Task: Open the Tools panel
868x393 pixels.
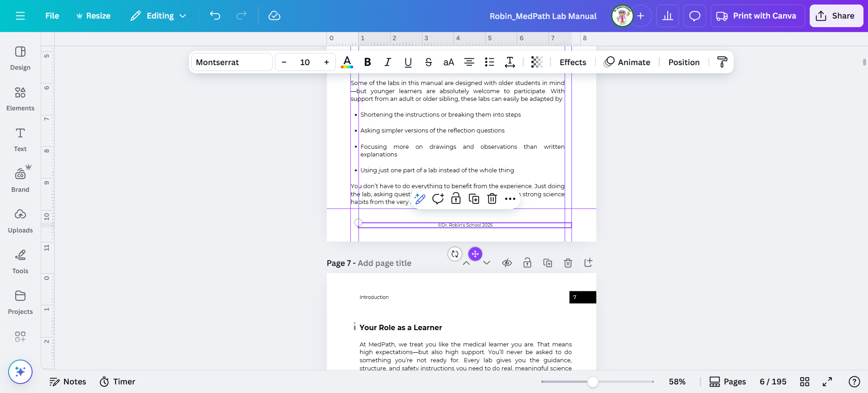Action: tap(20, 262)
